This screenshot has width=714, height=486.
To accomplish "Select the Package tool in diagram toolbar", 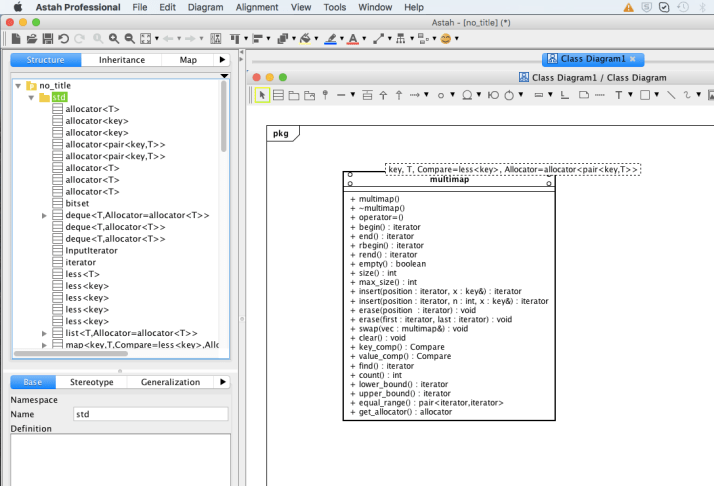I will coord(294,95).
